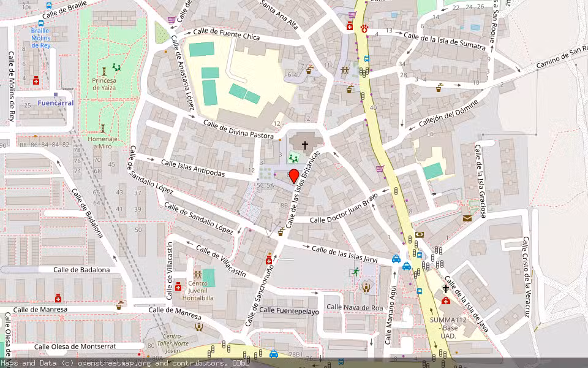This screenshot has height=368, width=588.
Task: Click the "Calle Islas Antípodas" street label
Action: 193,168
